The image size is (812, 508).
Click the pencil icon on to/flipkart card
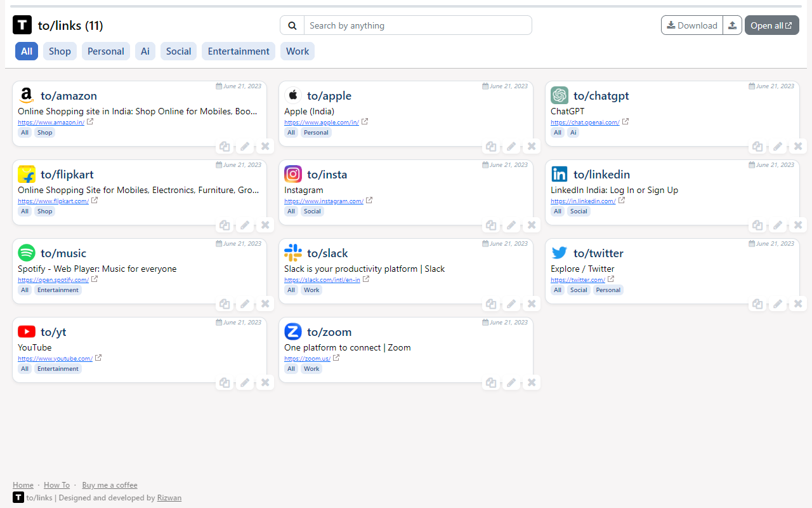coord(245,225)
